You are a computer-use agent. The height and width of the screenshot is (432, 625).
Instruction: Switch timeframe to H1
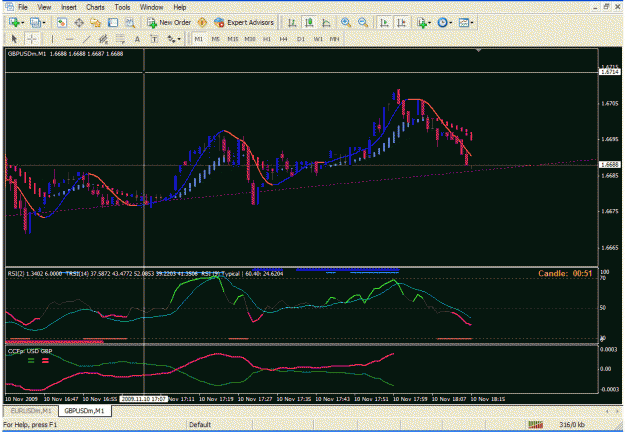267,39
